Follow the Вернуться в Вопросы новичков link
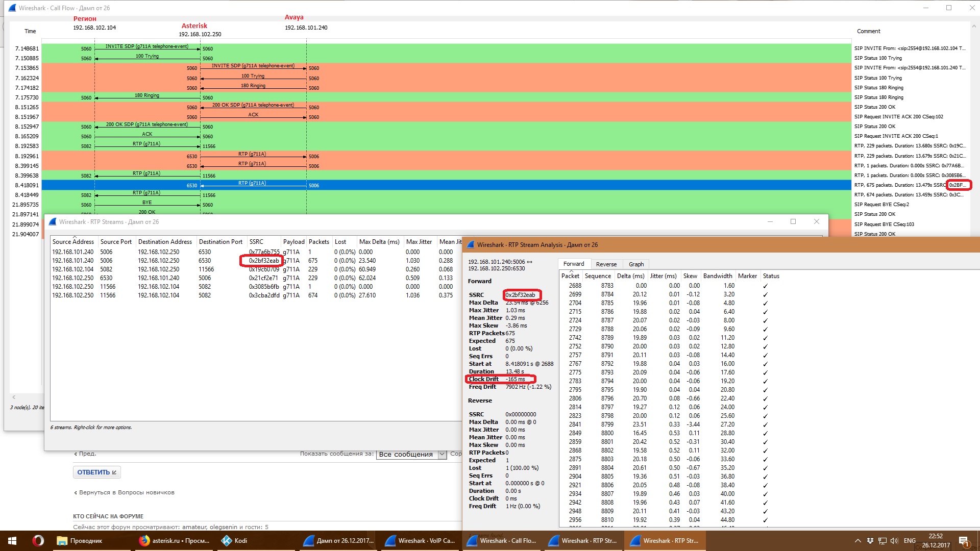This screenshot has height=551, width=980. point(126,492)
